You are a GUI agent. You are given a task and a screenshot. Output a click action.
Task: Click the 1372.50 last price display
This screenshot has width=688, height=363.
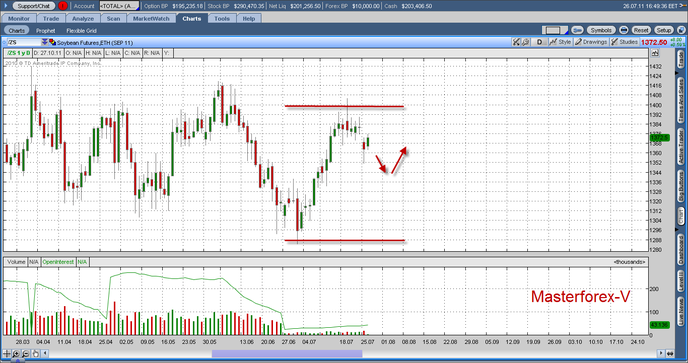point(654,42)
